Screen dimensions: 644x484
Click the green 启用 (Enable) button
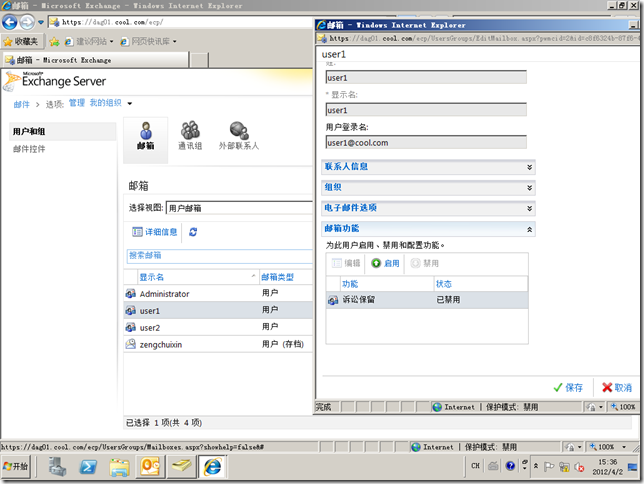click(385, 263)
